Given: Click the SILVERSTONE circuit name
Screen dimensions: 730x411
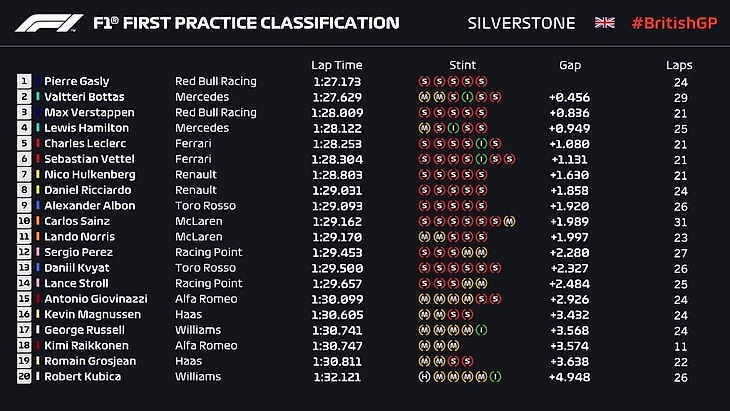Looking at the screenshot, I should [x=521, y=22].
